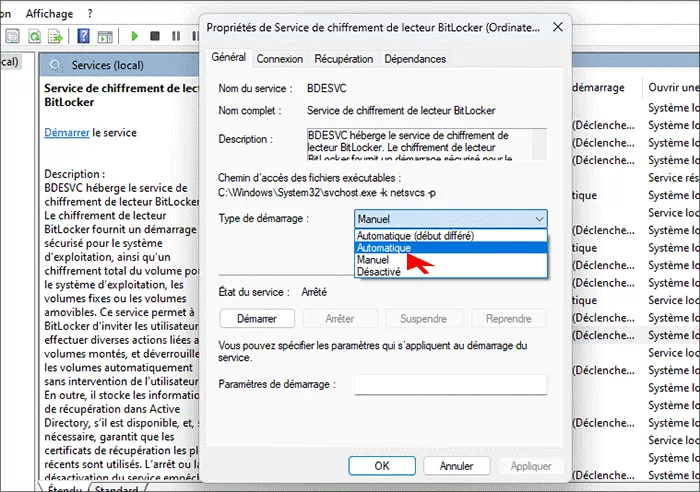
Task: Click the black Stop service square icon
Action: [155, 36]
